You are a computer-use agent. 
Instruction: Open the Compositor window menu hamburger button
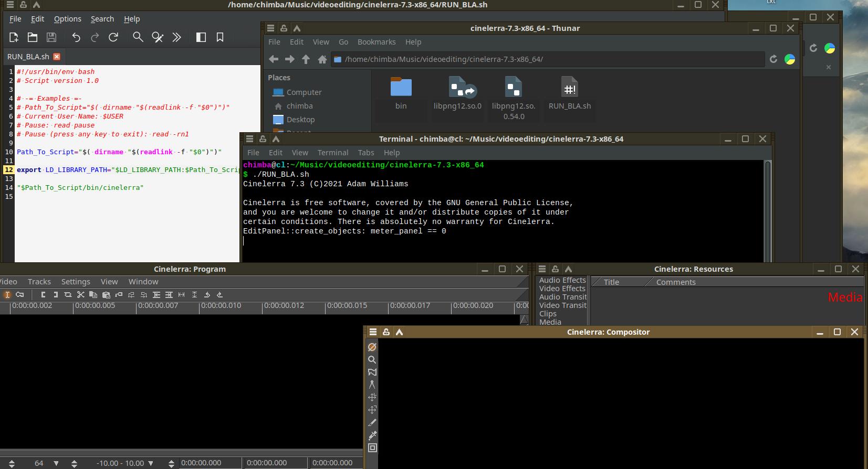tap(373, 332)
